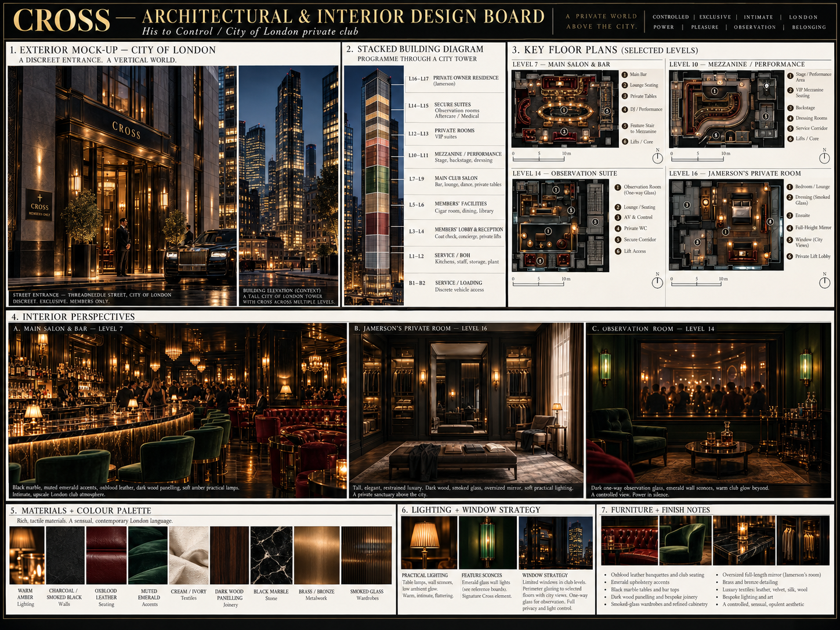This screenshot has height=630, width=840.
Task: Click the 'B1–B2 Service / Loading' label
Action: (446, 286)
